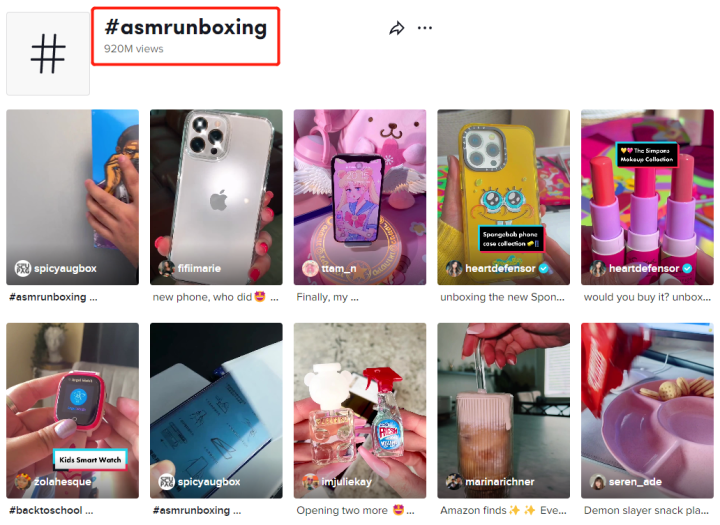
Task: Open the three-dots more options menu
Action: click(x=425, y=28)
